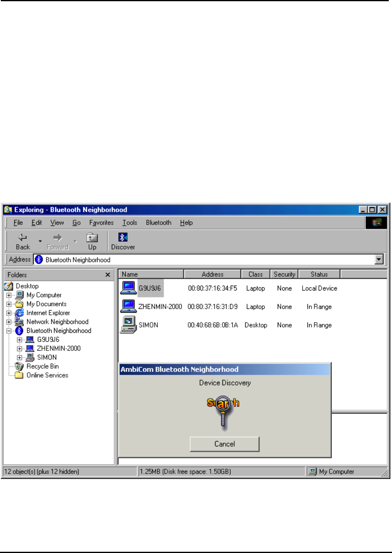Click the Recycle Bin icon
The height and width of the screenshot is (553, 392).
click(x=20, y=366)
